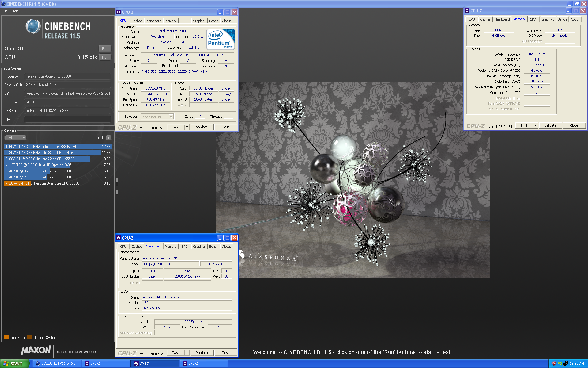Open CPU tab in Memory CPU-Z window
The width and height of the screenshot is (588, 368).
(472, 19)
